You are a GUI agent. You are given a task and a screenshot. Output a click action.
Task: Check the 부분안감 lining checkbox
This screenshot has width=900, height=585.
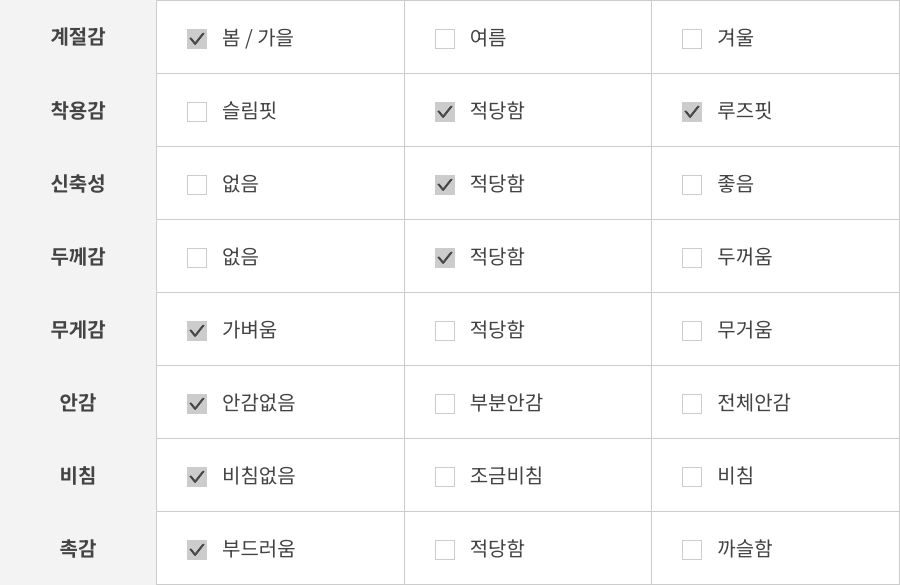(x=445, y=404)
